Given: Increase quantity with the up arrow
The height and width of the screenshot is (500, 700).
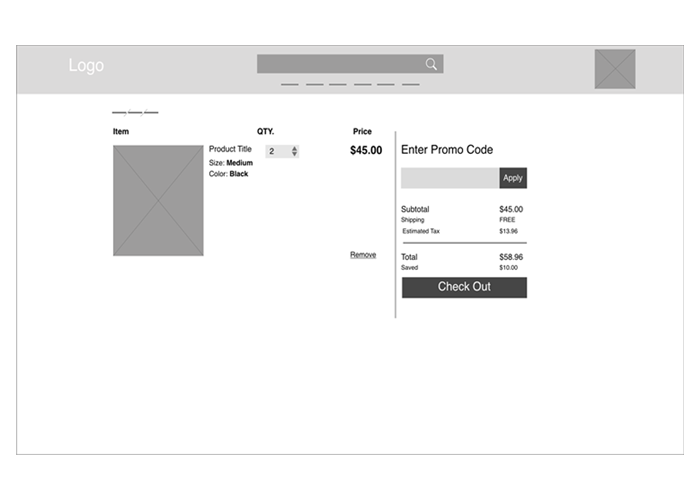Looking at the screenshot, I should (x=294, y=148).
